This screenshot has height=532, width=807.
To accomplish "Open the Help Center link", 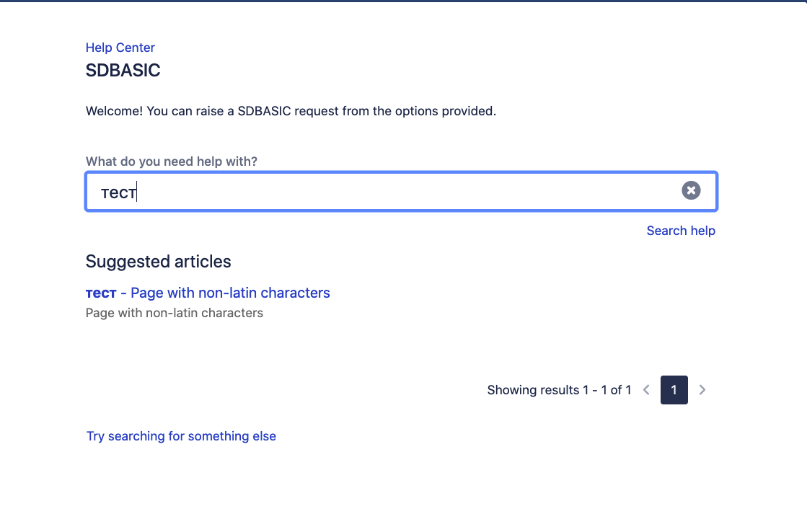I will [120, 48].
